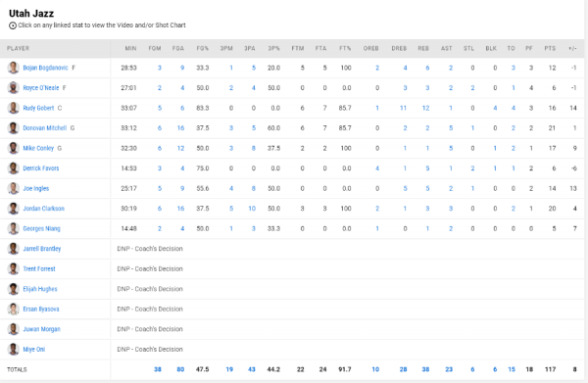
Task: Click the FG% column header
Action: [203, 48]
